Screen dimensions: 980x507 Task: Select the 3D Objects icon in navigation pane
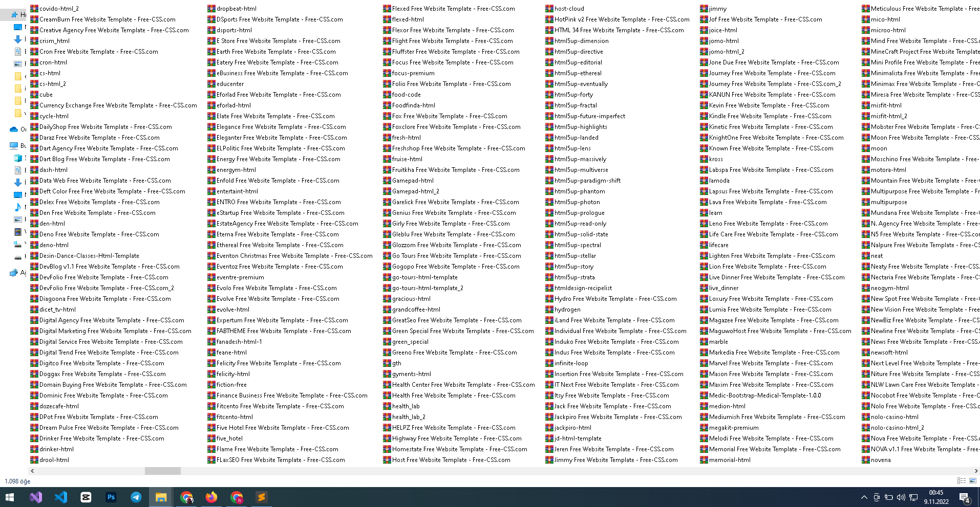[x=18, y=158]
